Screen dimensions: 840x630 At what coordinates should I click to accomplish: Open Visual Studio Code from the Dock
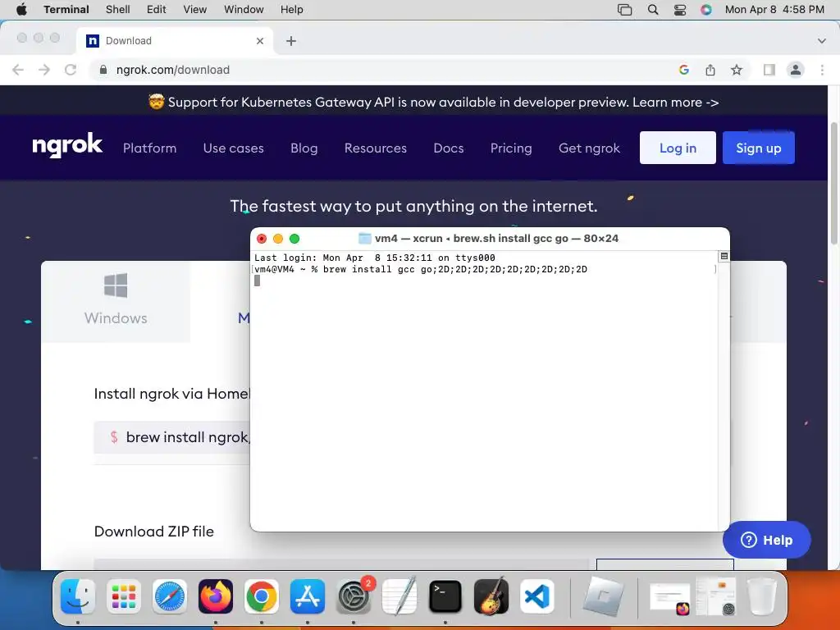(536, 596)
